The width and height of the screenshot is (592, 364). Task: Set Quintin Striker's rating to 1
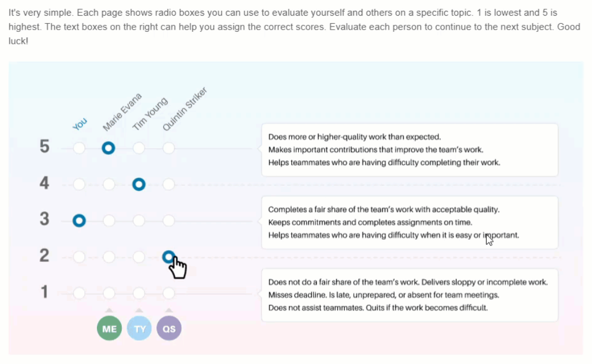click(x=168, y=293)
